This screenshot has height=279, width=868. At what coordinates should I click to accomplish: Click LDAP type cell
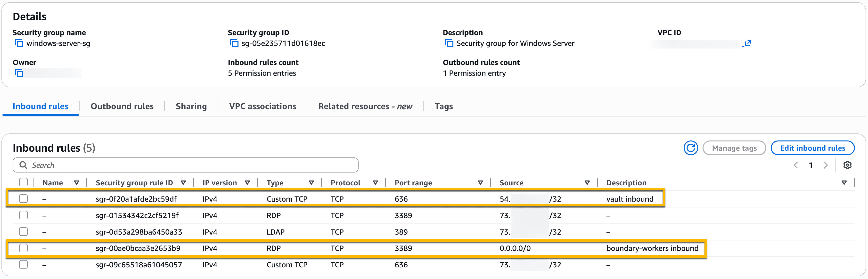point(275,232)
